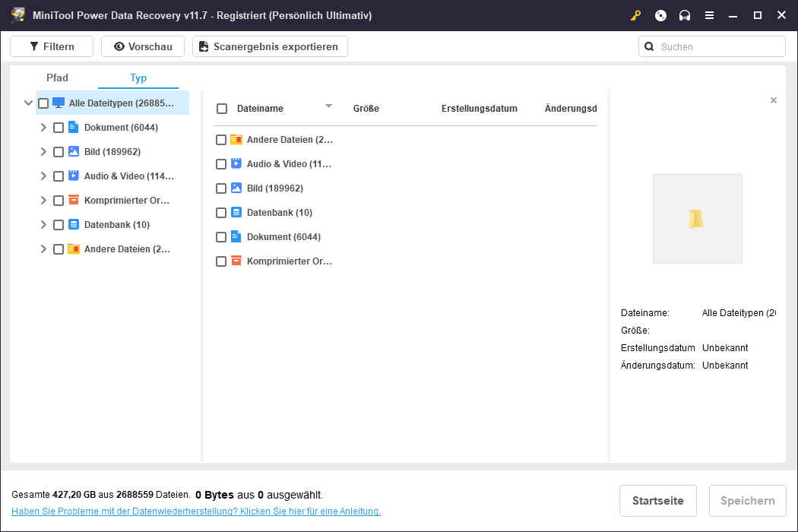Go to Startseite
Image resolution: width=798 pixels, height=532 pixels.
pos(658,501)
